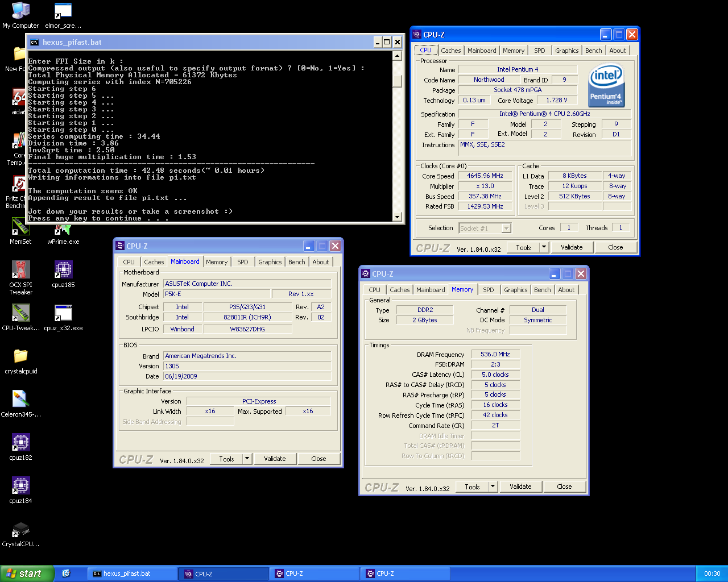Select the BIOS date 06/19/2009
This screenshot has height=582, width=728.
247,376
